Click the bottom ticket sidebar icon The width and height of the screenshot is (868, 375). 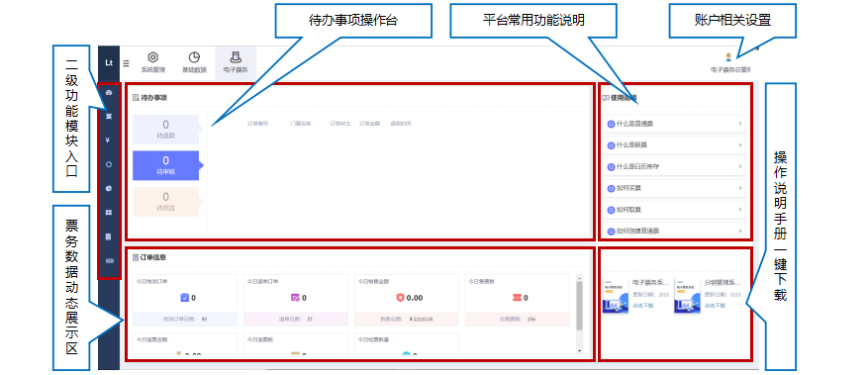pyautogui.click(x=109, y=260)
